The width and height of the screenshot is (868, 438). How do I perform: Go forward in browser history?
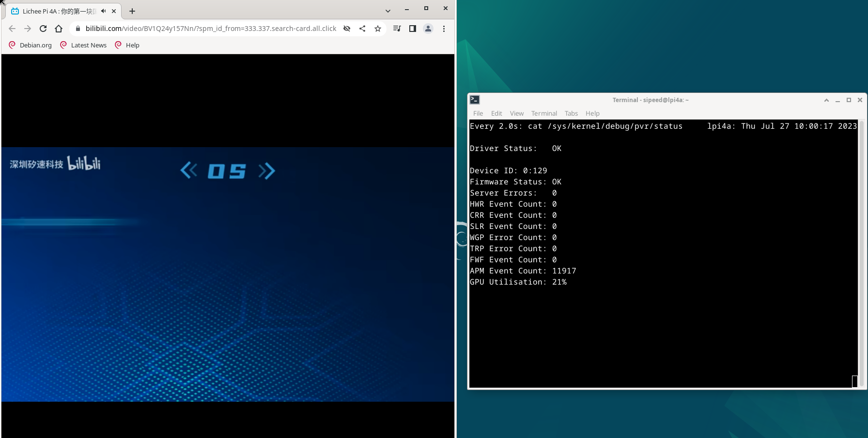(x=28, y=29)
